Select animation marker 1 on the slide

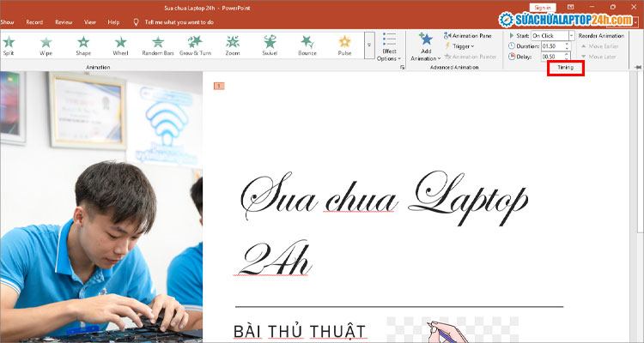pyautogui.click(x=219, y=86)
